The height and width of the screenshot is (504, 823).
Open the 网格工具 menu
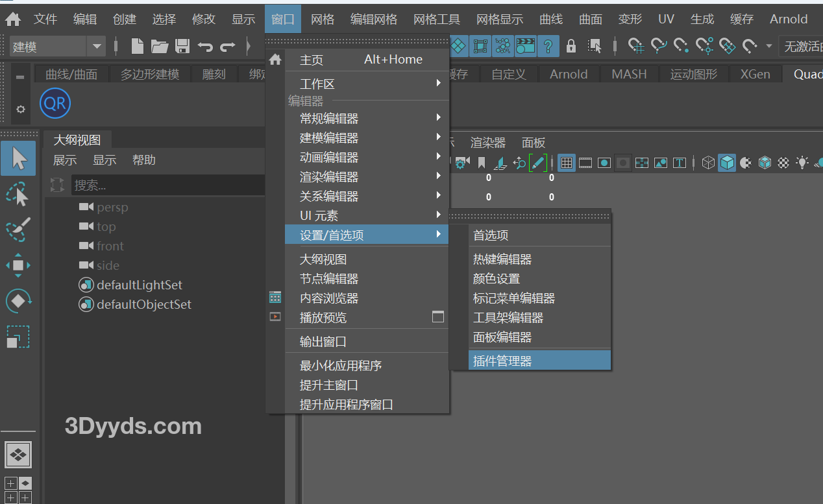(436, 19)
